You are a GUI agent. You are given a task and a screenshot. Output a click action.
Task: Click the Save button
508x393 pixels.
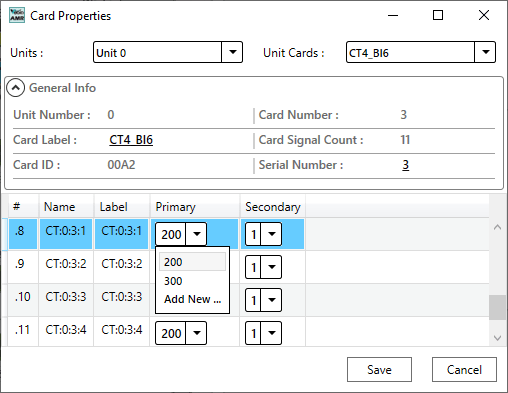pos(379,370)
